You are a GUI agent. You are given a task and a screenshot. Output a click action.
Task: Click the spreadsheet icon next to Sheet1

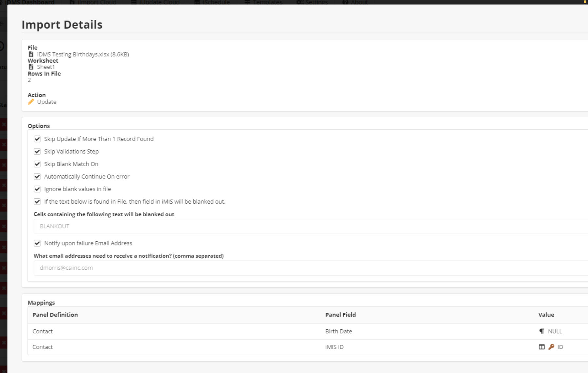click(31, 67)
